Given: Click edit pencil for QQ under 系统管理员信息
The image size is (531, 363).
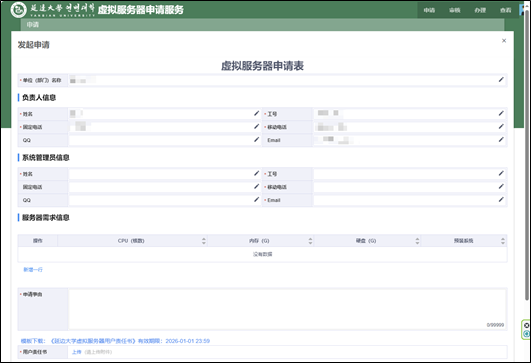Looking at the screenshot, I should [256, 200].
